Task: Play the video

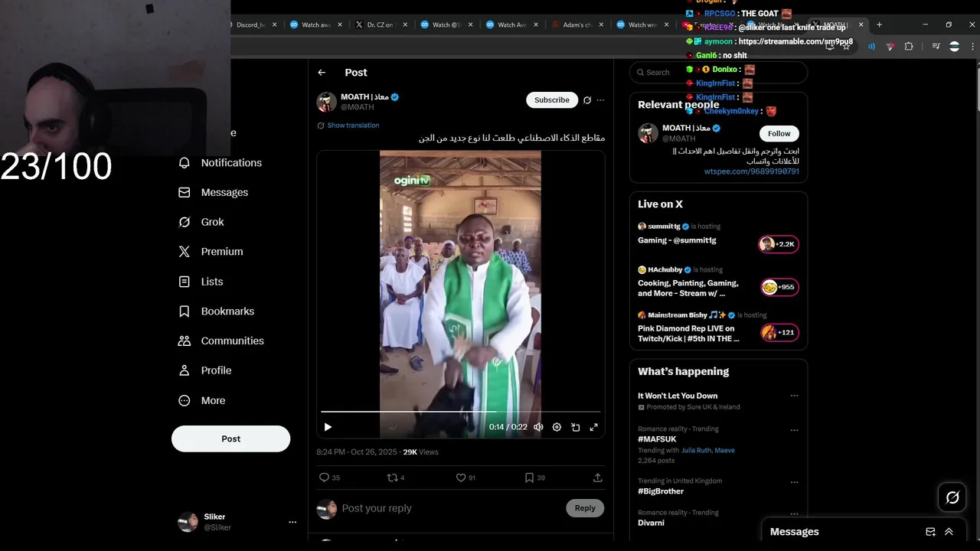Action: [328, 427]
